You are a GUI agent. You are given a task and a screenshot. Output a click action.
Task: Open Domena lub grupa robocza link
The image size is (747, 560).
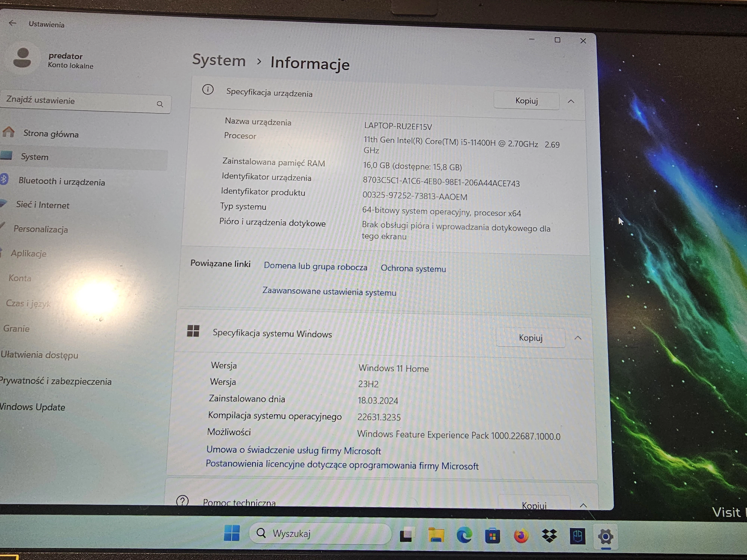coord(315,266)
